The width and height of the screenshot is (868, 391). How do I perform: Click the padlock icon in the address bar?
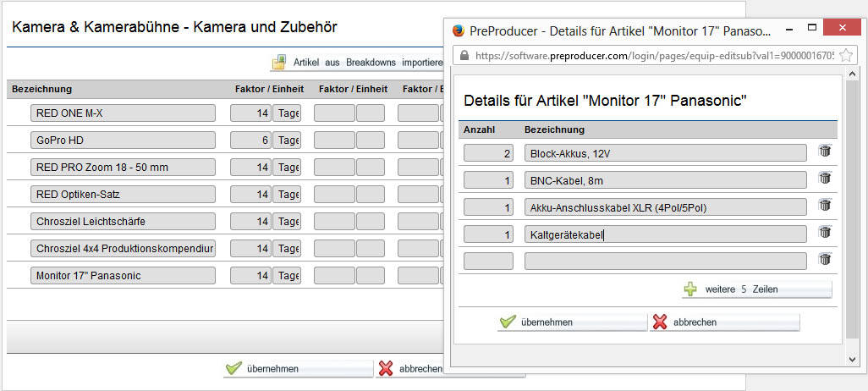click(x=464, y=55)
